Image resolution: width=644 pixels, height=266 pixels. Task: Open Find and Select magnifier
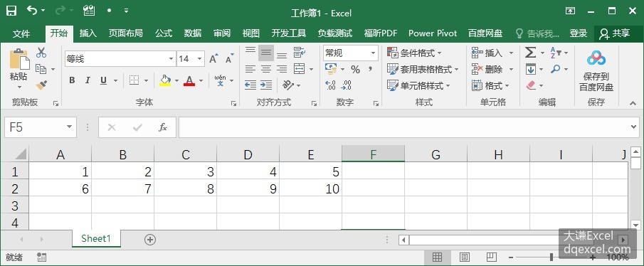click(x=556, y=69)
